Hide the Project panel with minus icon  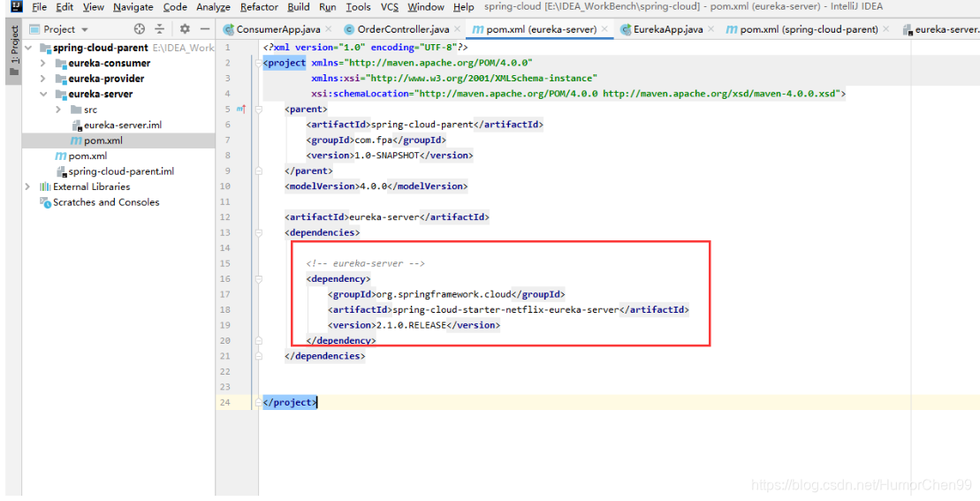pyautogui.click(x=205, y=29)
